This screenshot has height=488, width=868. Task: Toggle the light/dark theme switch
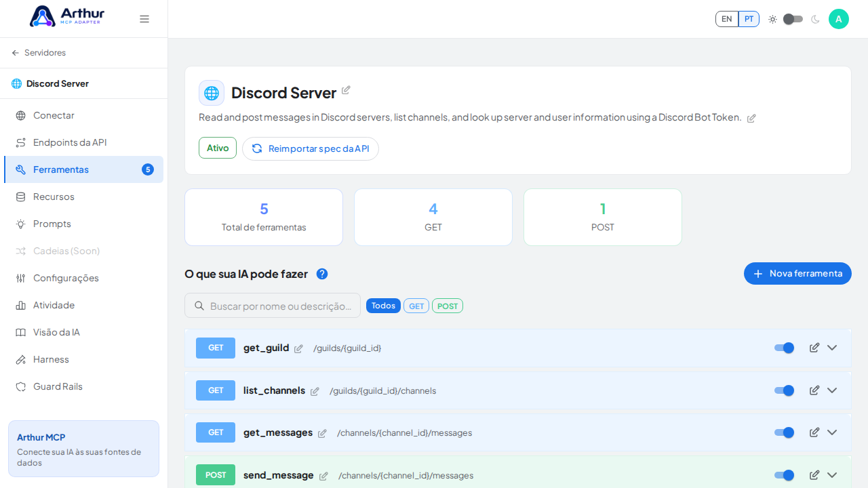(793, 19)
